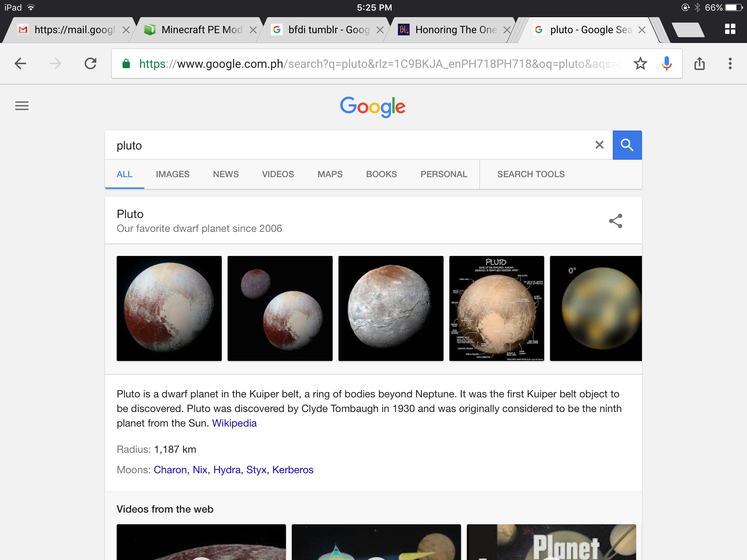The width and height of the screenshot is (747, 560).
Task: Open the Styx moon link
Action: pos(256,470)
